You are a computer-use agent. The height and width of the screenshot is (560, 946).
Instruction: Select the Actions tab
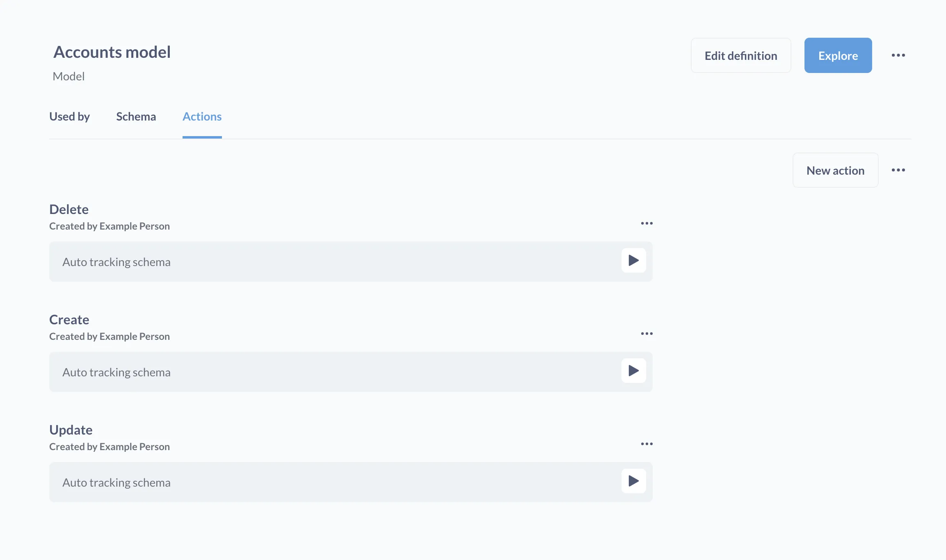click(202, 116)
